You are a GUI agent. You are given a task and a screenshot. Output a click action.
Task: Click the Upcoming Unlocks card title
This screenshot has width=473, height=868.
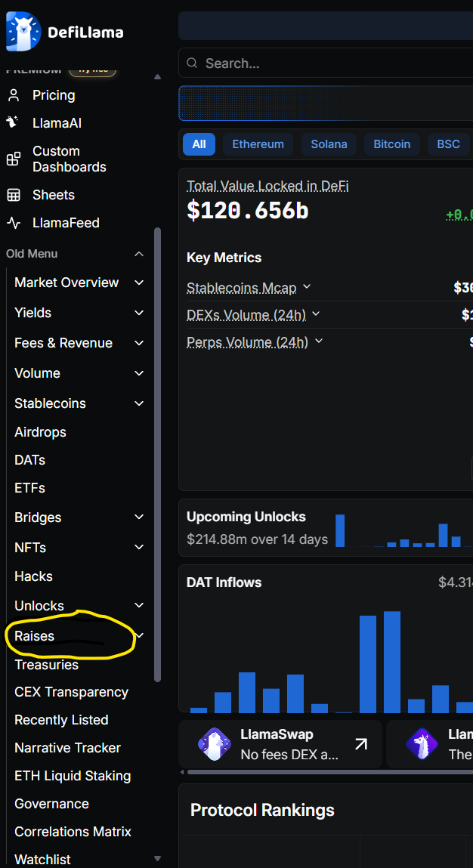point(246,517)
